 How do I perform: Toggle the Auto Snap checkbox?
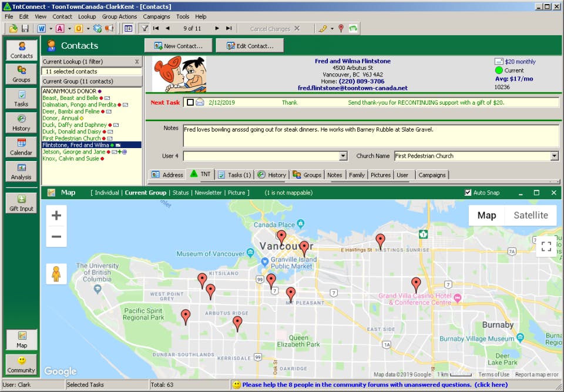[468, 193]
